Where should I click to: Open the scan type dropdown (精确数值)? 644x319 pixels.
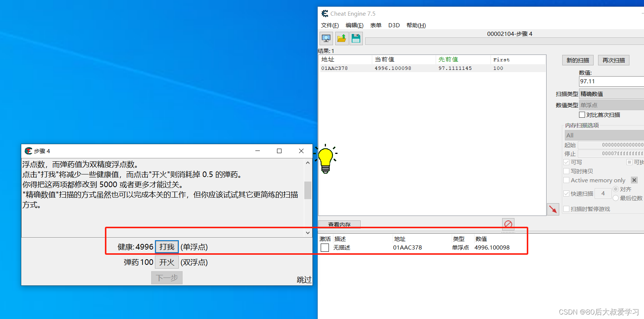[x=612, y=94]
